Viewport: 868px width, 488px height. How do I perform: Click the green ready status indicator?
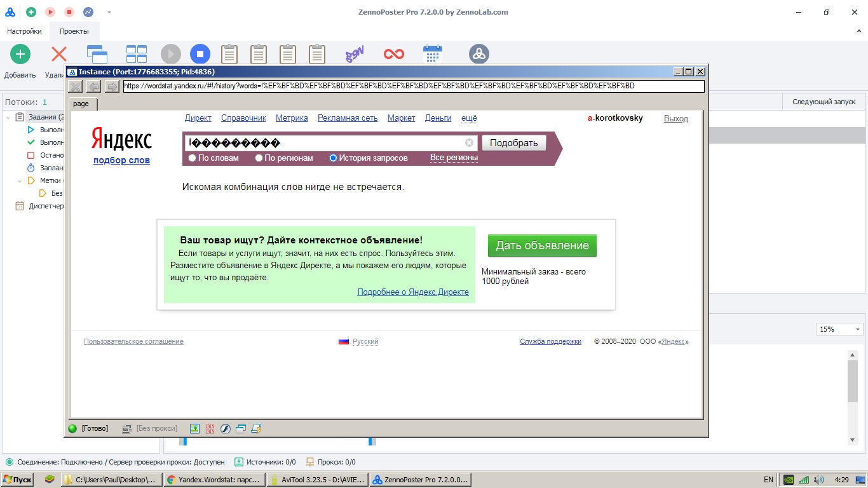click(72, 428)
